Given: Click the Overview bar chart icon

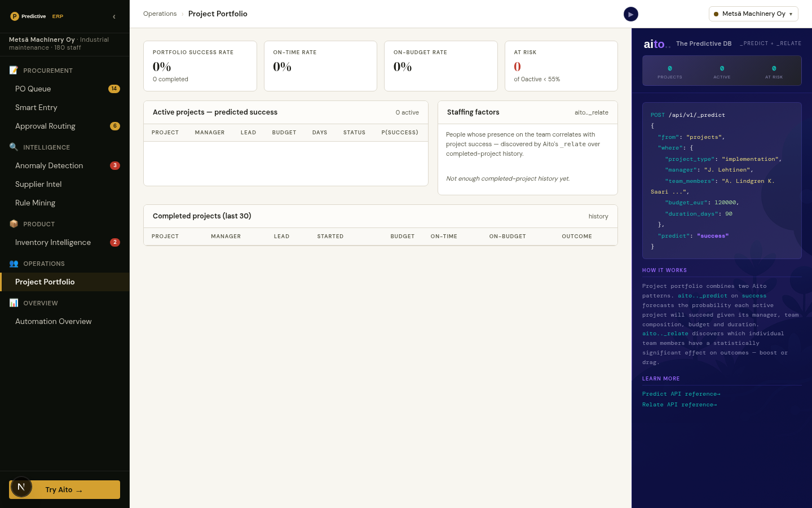Looking at the screenshot, I should pos(14,303).
